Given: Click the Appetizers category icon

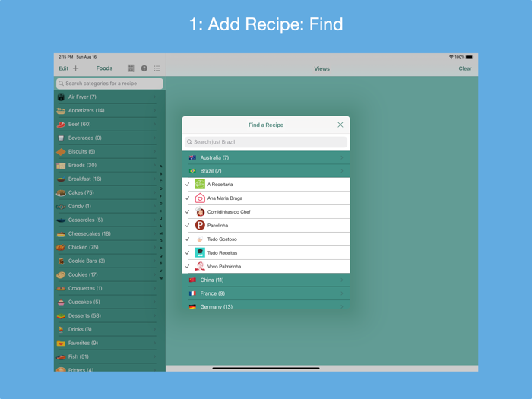Looking at the screenshot, I should (61, 111).
